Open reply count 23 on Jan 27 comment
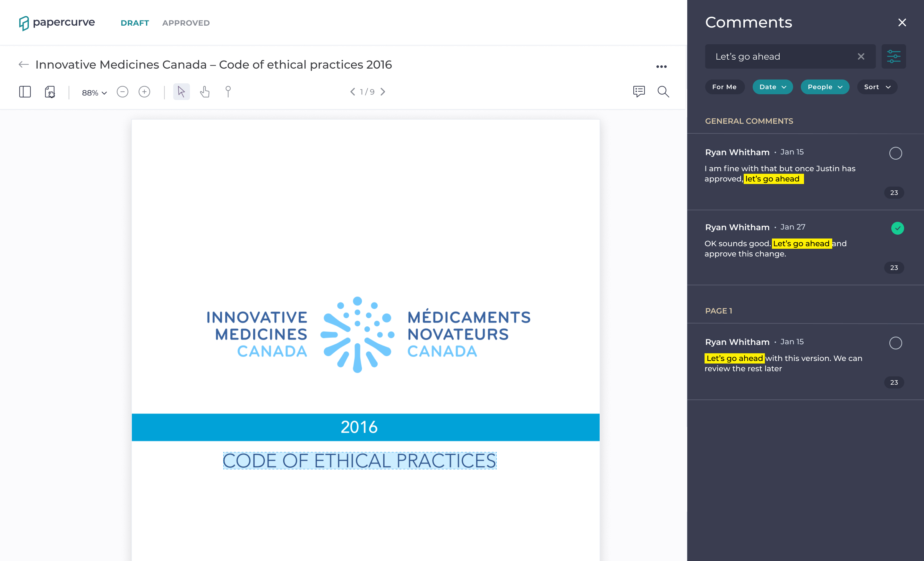This screenshot has height=561, width=924. click(894, 268)
